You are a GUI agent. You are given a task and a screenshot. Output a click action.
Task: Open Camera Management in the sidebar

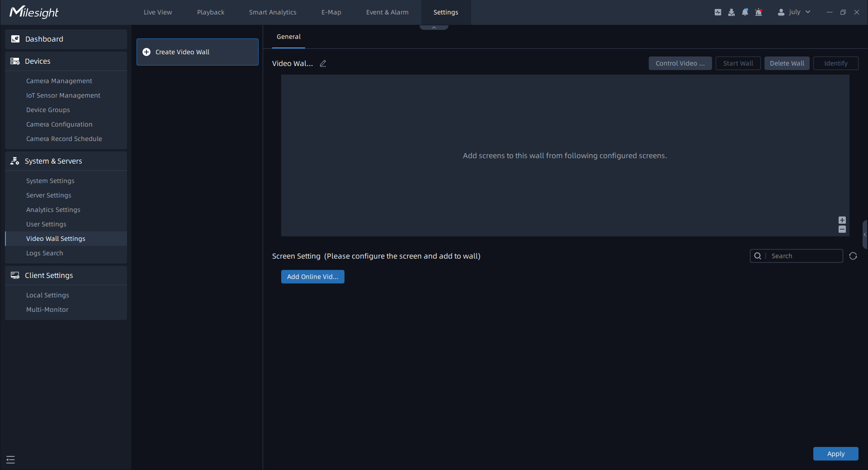coord(59,81)
